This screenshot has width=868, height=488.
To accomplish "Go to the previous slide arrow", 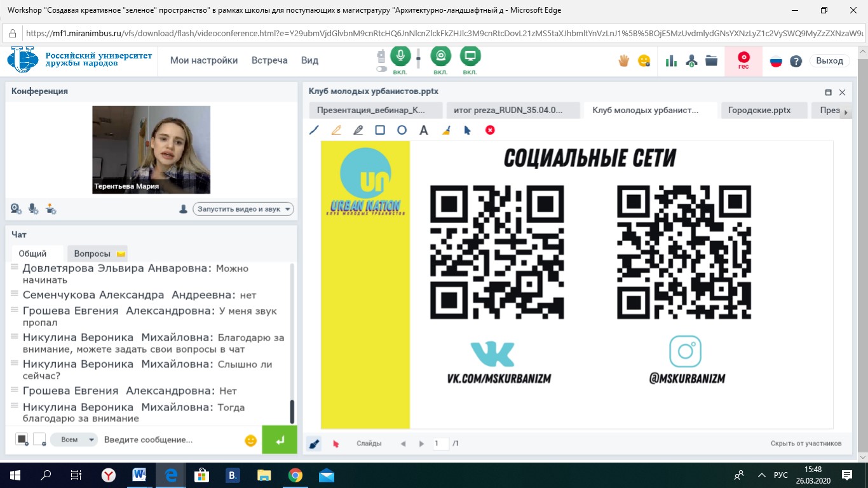I will pyautogui.click(x=403, y=444).
